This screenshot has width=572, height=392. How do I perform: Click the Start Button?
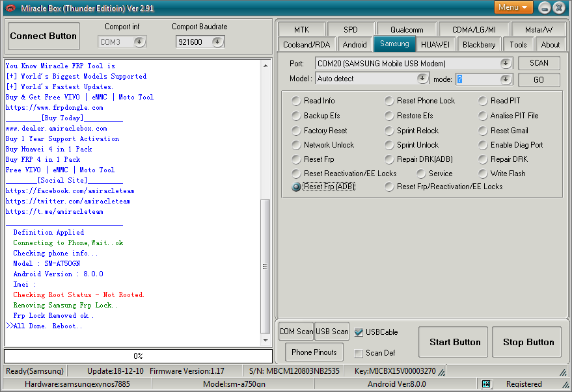[x=453, y=342]
